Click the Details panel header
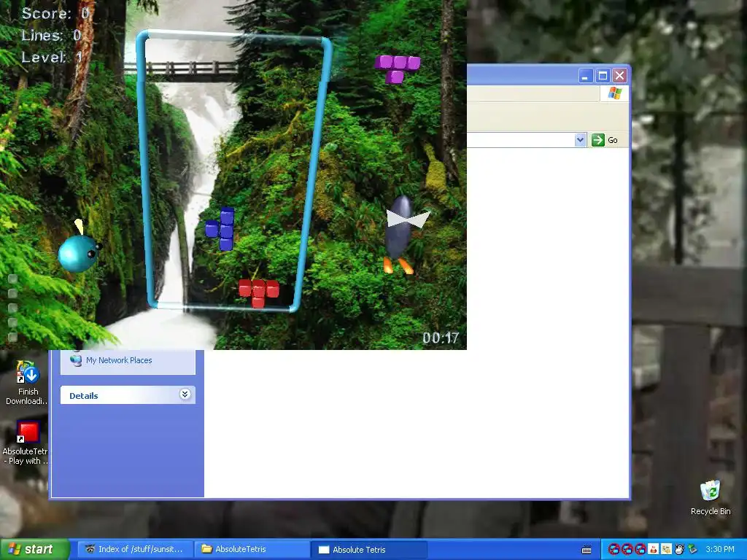Viewport: 747px width, 560px height. tap(128, 395)
